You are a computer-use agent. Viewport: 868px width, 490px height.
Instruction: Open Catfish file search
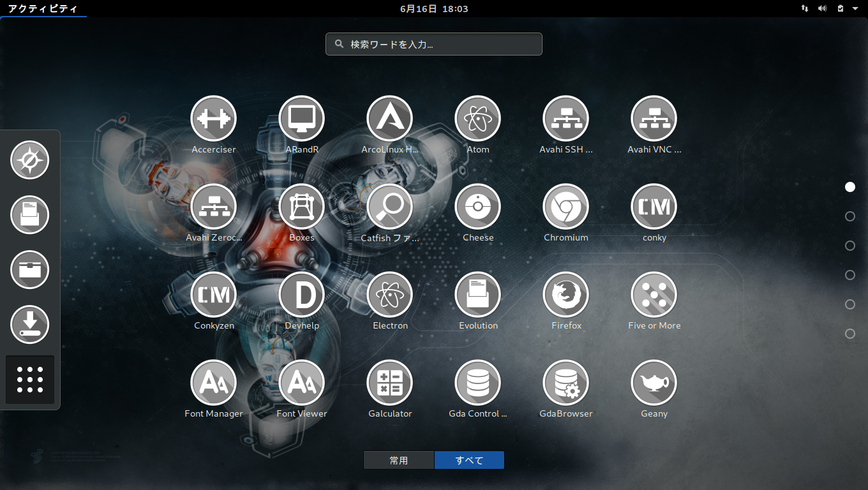coord(390,207)
